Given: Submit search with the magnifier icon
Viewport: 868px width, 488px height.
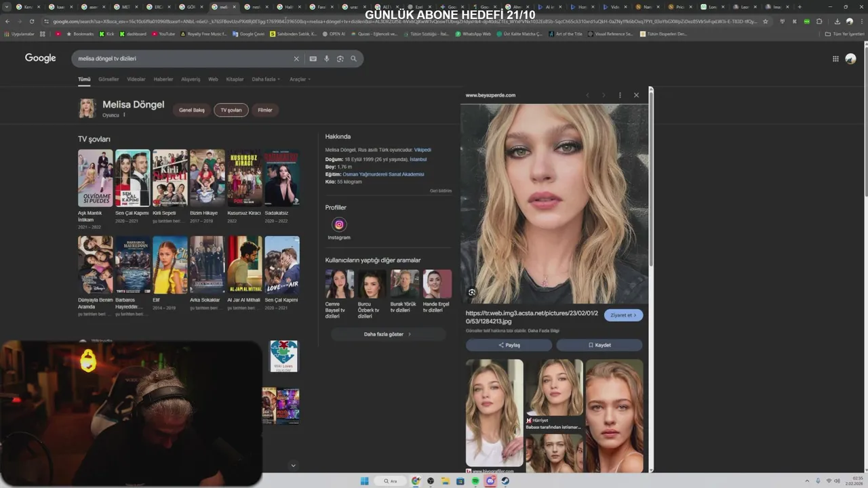Looking at the screenshot, I should (353, 59).
